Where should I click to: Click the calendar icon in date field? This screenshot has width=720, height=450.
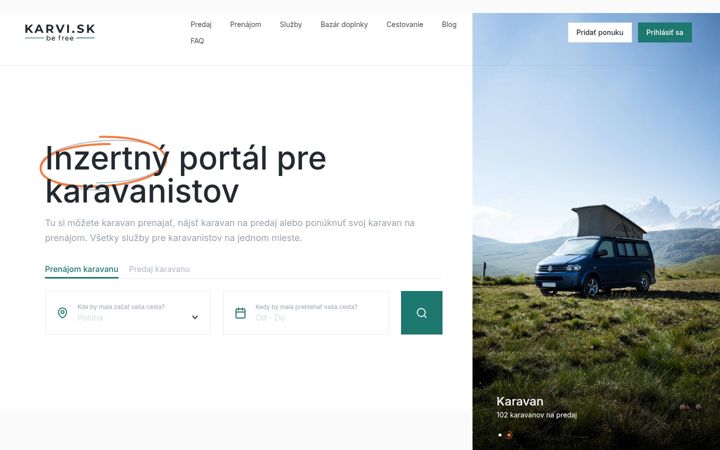(240, 313)
